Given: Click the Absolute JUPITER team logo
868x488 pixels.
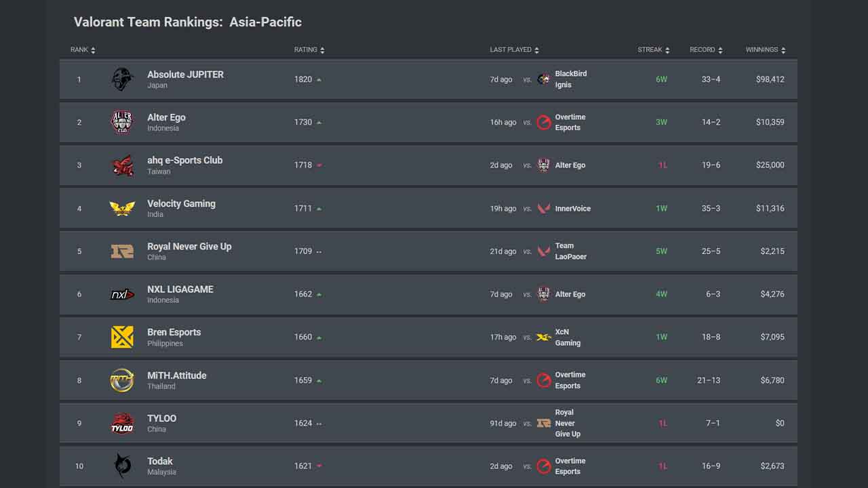Looking at the screenshot, I should (122, 79).
